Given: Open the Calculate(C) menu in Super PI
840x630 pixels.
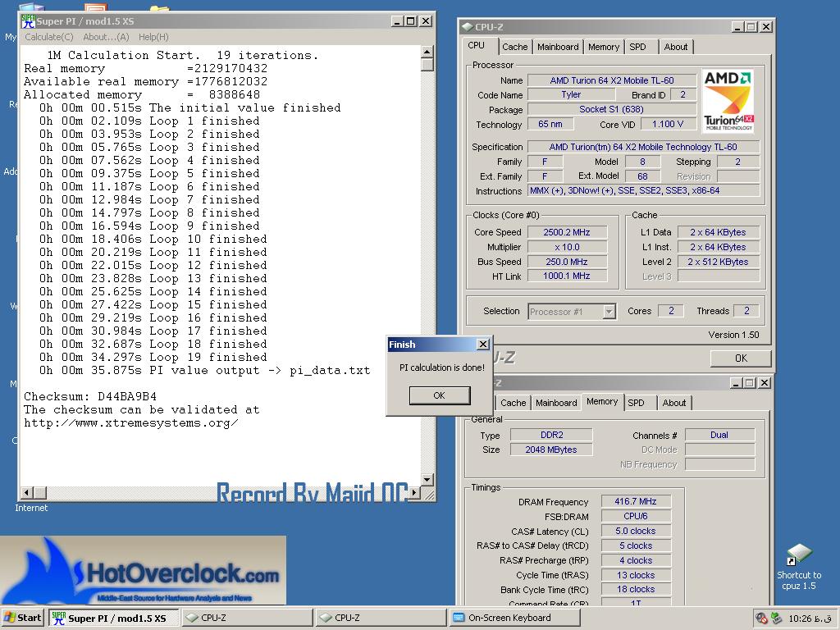Looking at the screenshot, I should [x=48, y=37].
